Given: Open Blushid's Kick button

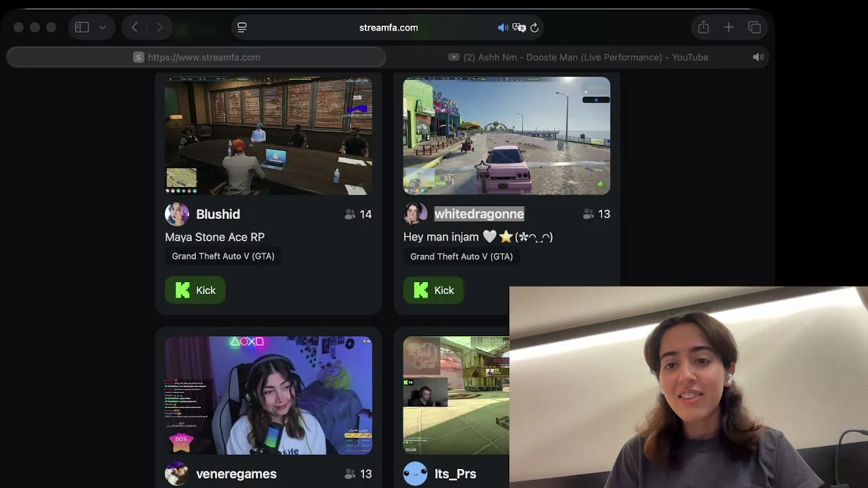Looking at the screenshot, I should (x=195, y=290).
